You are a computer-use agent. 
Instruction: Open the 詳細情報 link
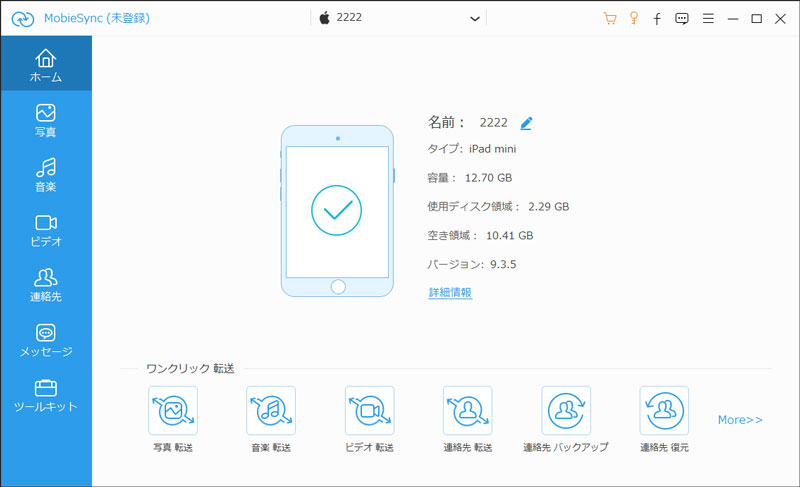point(450,293)
